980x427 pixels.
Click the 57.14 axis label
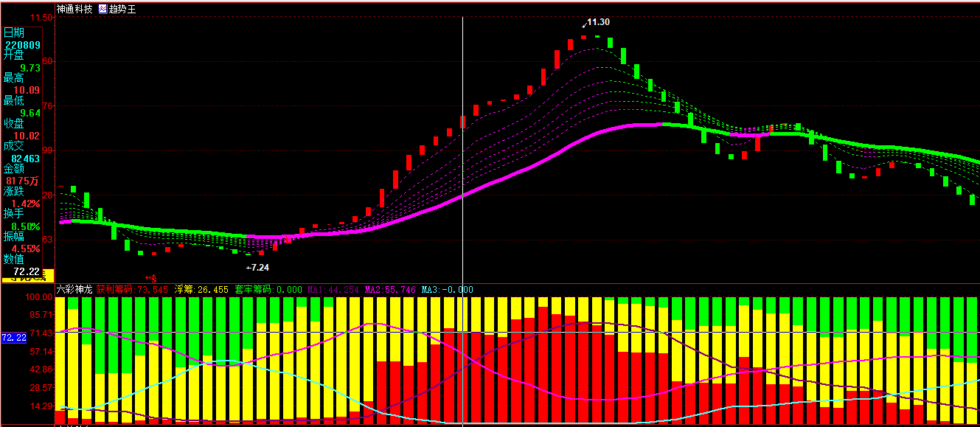(40, 352)
